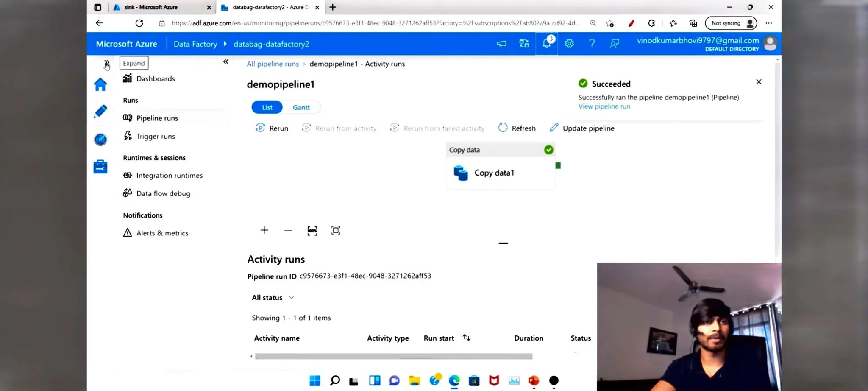Expand the left rail with the chevron
The width and height of the screenshot is (868, 391).
[106, 64]
